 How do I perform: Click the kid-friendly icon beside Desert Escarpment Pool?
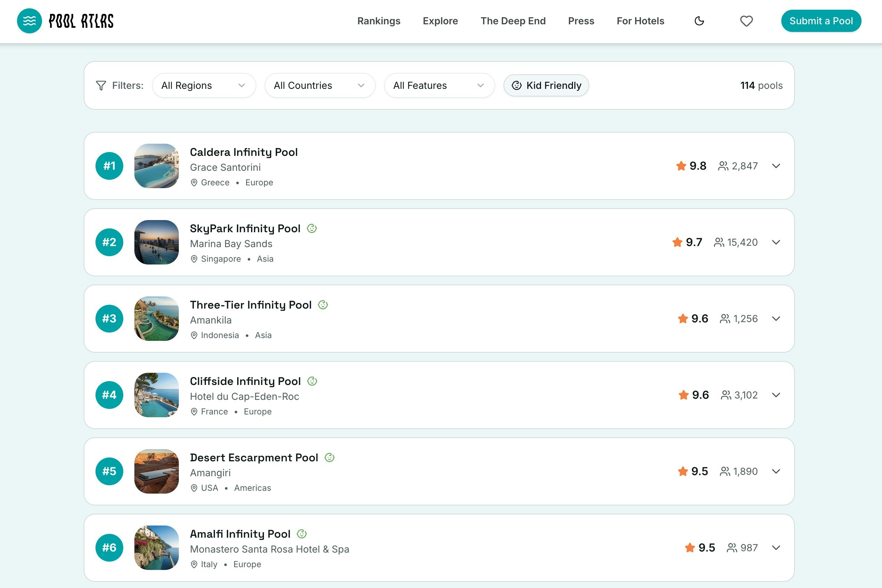point(330,457)
